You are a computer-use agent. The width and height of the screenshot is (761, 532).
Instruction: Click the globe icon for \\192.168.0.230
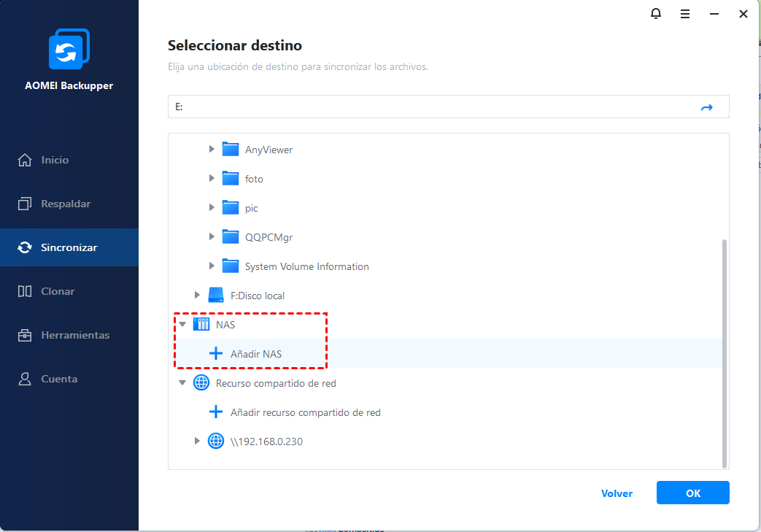click(x=216, y=441)
